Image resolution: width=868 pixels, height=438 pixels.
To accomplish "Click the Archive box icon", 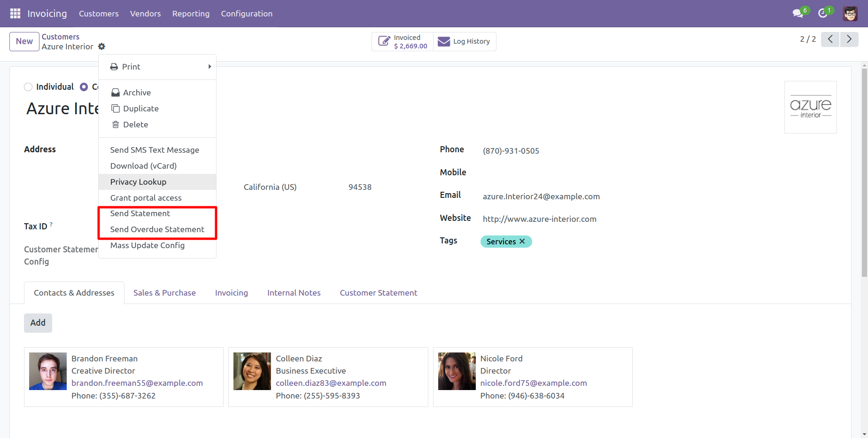I will click(116, 93).
